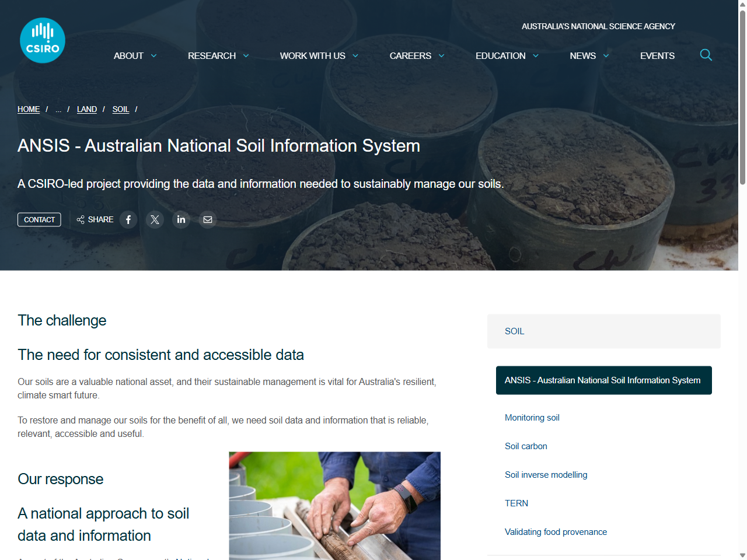Open the Soil carbon sidebar link
747x560 pixels.
(x=526, y=446)
